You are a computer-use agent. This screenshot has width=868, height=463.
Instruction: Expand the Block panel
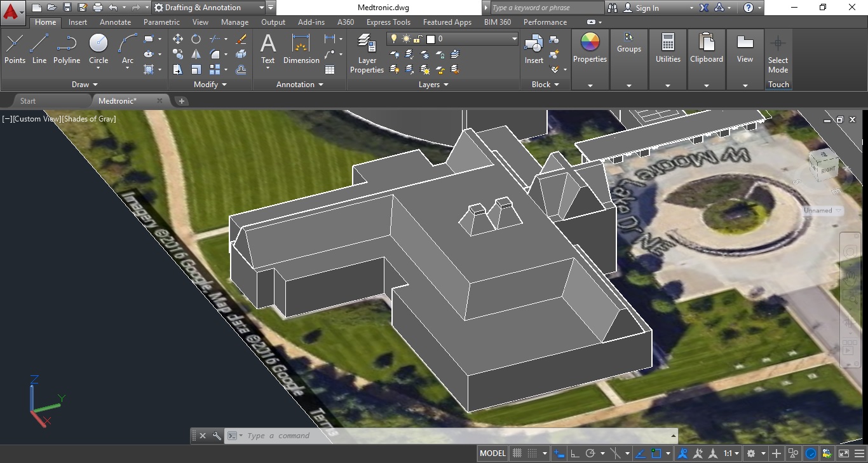(x=545, y=84)
